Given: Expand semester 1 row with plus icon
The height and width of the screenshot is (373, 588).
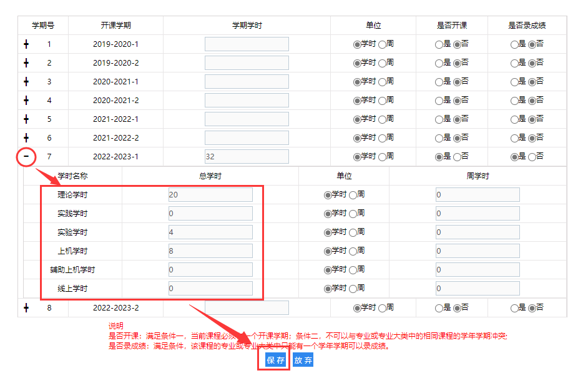Looking at the screenshot, I should click(26, 44).
